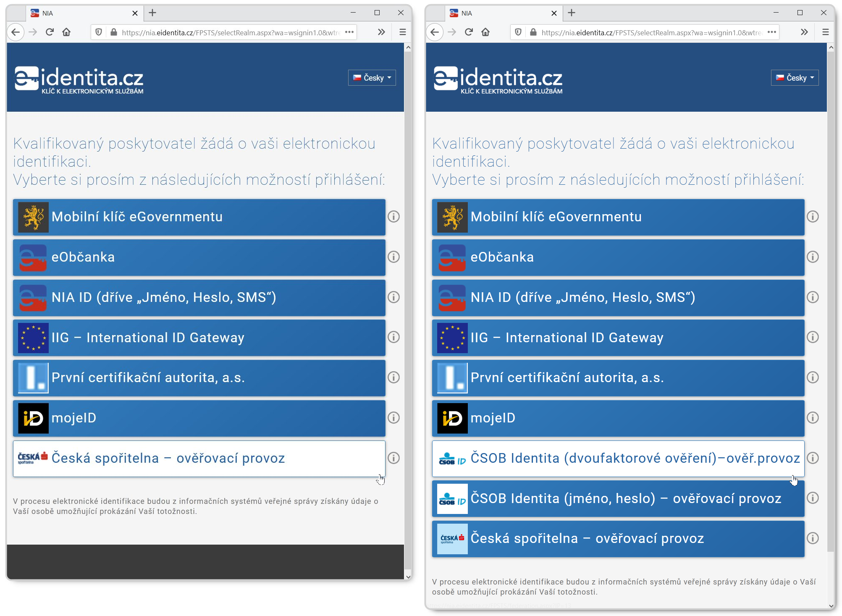Click the site padlock icon in right address bar
The width and height of the screenshot is (842, 616).
pyautogui.click(x=533, y=32)
